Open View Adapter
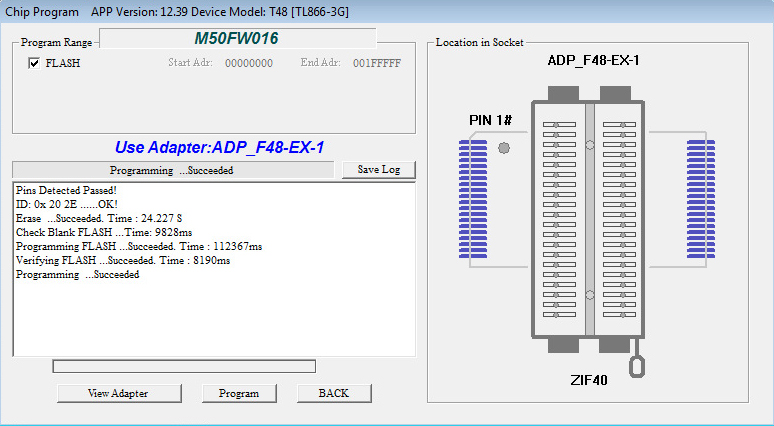The image size is (774, 426). 118,393
